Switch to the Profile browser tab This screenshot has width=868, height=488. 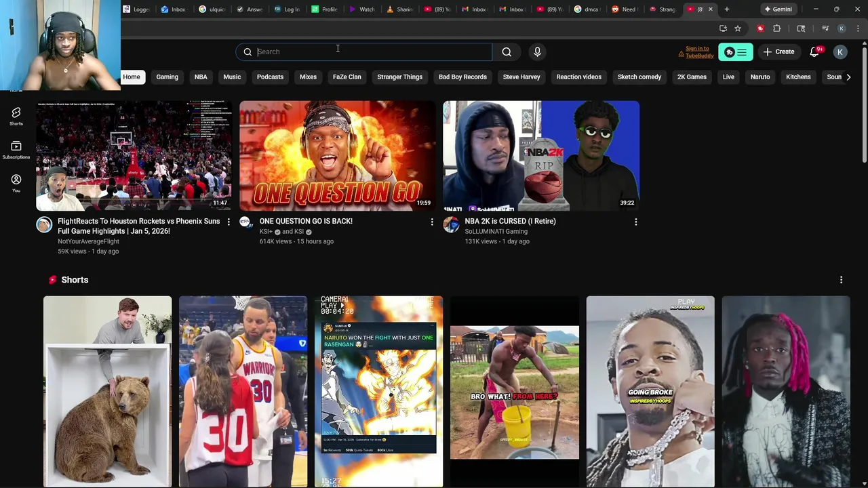point(325,9)
